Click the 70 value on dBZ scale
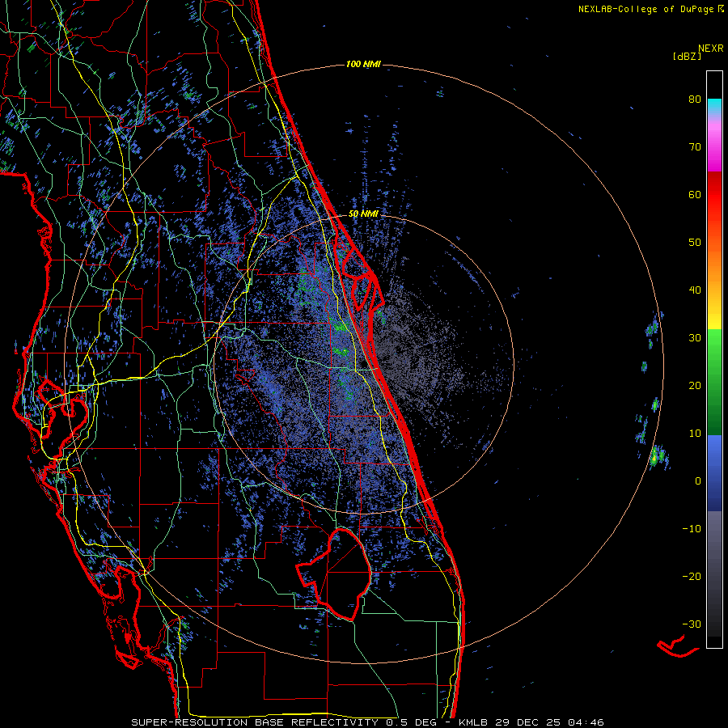The width and height of the screenshot is (728, 728). [x=695, y=146]
